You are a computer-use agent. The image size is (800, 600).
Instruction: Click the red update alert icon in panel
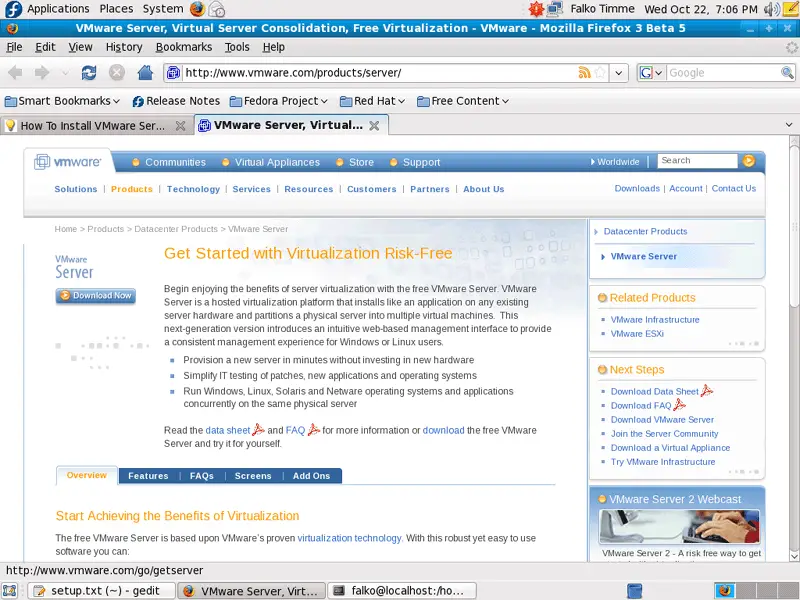coord(536,9)
